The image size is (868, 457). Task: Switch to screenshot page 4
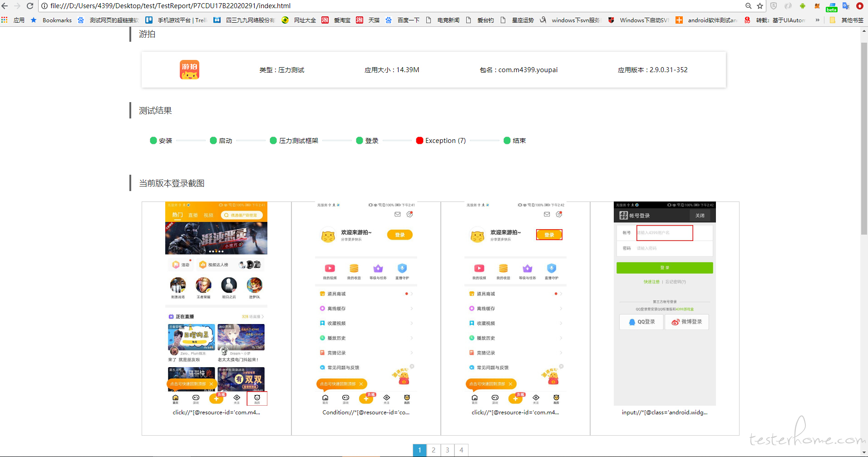[x=461, y=450]
